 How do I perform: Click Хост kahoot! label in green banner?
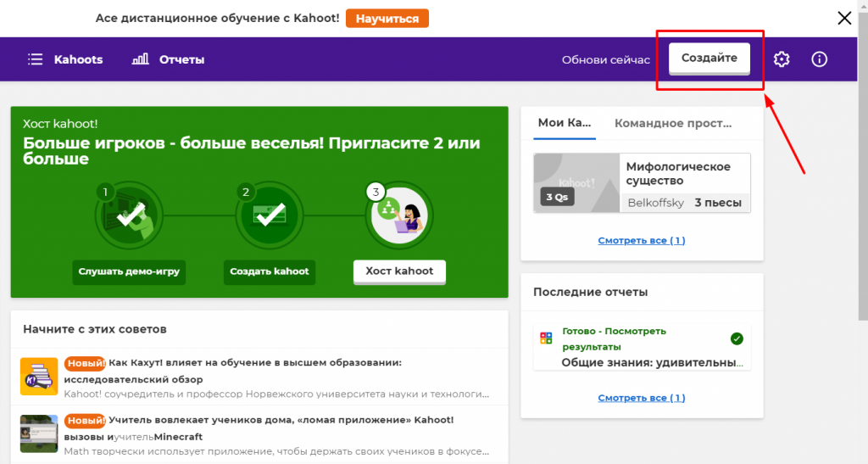[60, 124]
